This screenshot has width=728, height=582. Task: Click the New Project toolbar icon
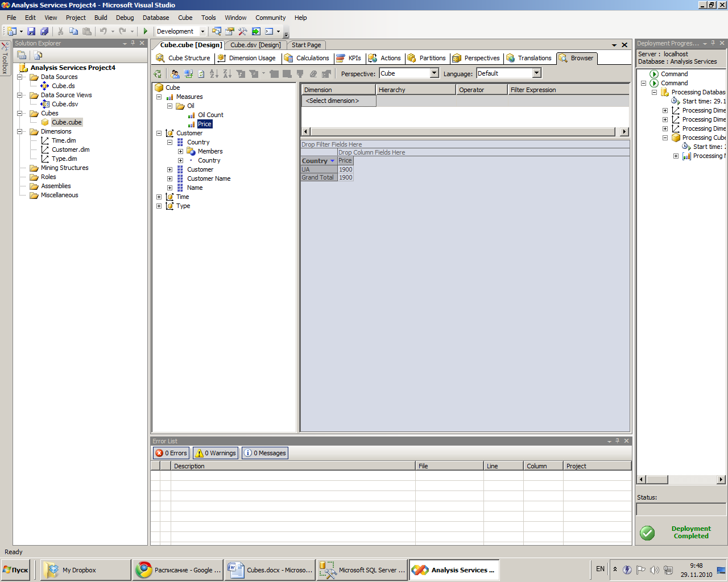click(x=12, y=31)
